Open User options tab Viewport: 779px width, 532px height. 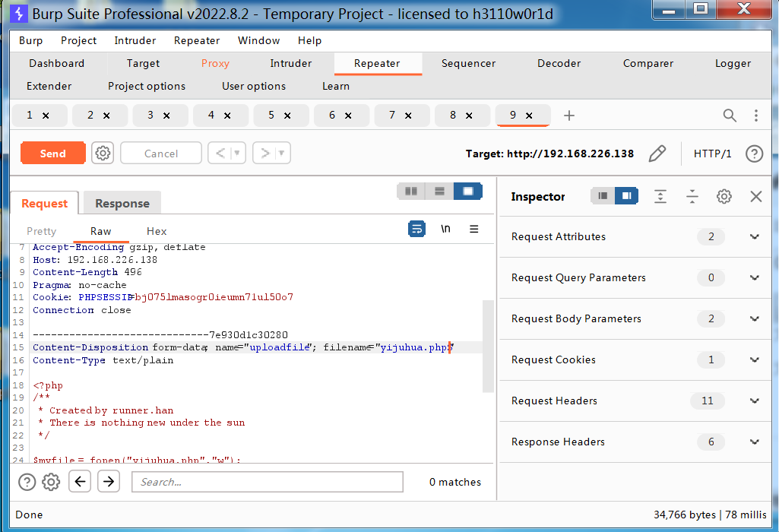254,87
